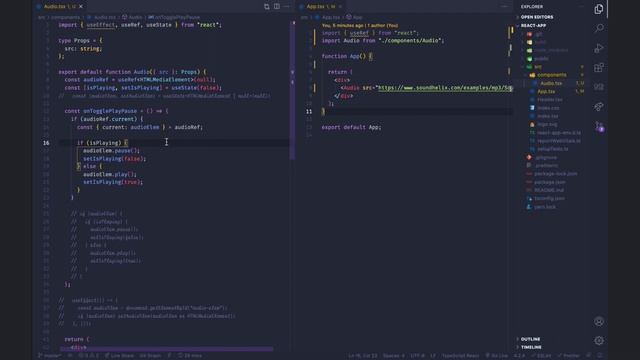Open package-lock.json in the Explorer
Screen dimensions: 640x360
(556, 173)
